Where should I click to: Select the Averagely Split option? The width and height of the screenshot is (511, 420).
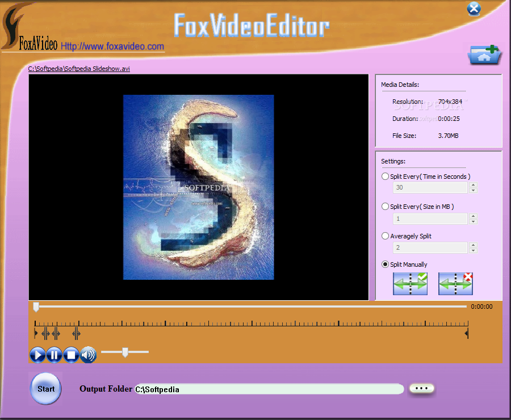[385, 236]
